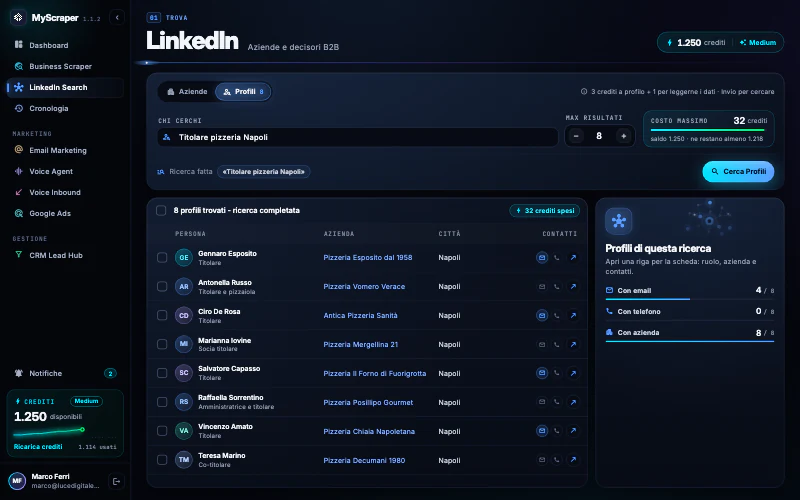The height and width of the screenshot is (500, 800).
Task: Click the email icon for Vincenzo Amato
Action: pos(542,431)
